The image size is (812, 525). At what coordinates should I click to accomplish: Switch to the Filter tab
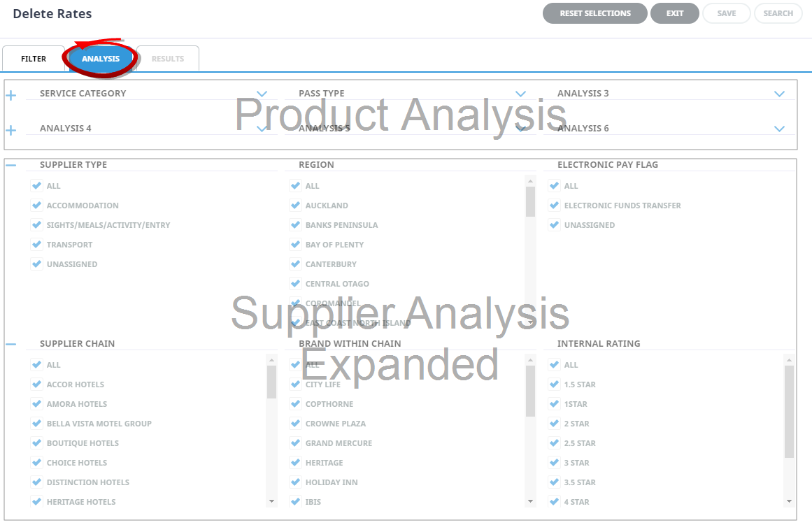pyautogui.click(x=34, y=59)
